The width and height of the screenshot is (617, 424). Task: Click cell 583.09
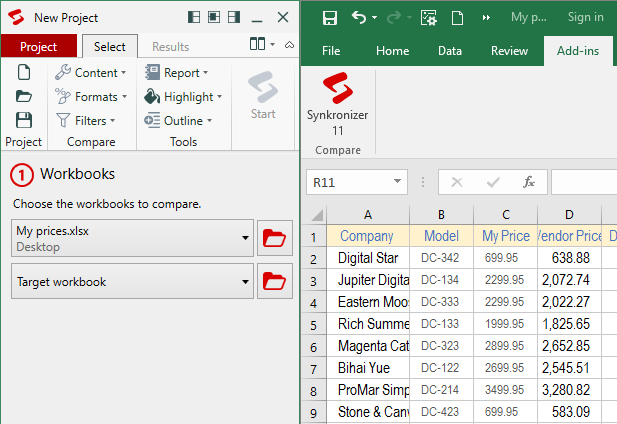tap(569, 412)
